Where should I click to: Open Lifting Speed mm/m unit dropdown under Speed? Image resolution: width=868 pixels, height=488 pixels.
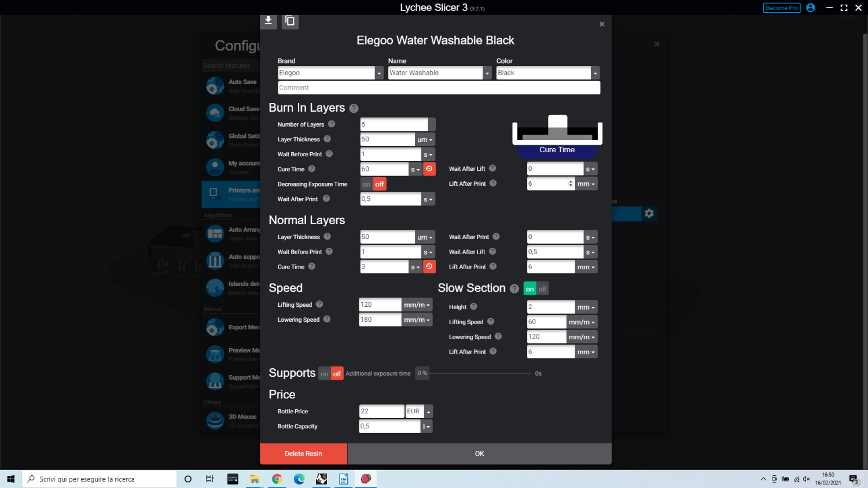(417, 305)
